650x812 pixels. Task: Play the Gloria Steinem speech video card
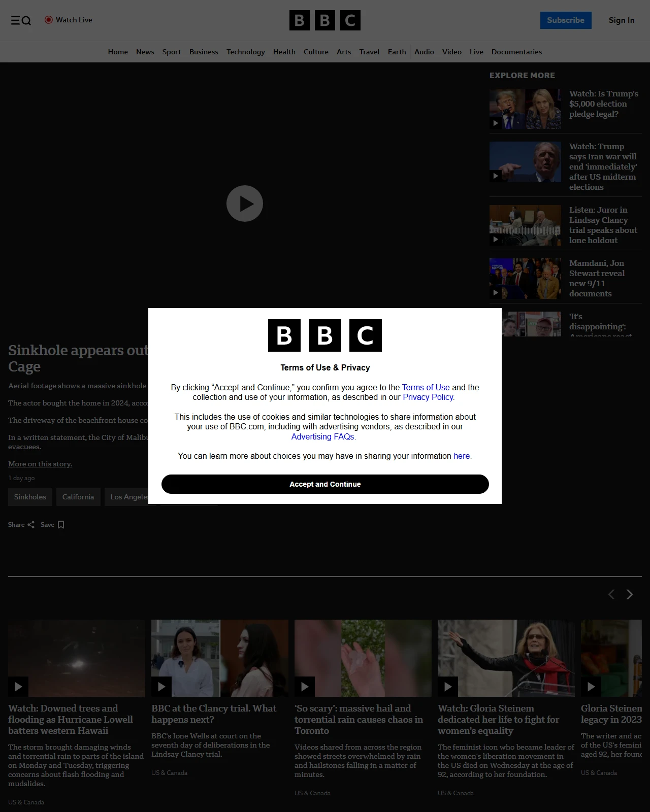point(506,658)
